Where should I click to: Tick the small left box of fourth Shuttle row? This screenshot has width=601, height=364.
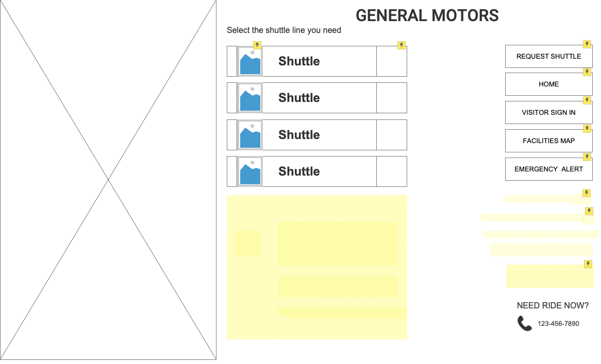pyautogui.click(x=232, y=171)
